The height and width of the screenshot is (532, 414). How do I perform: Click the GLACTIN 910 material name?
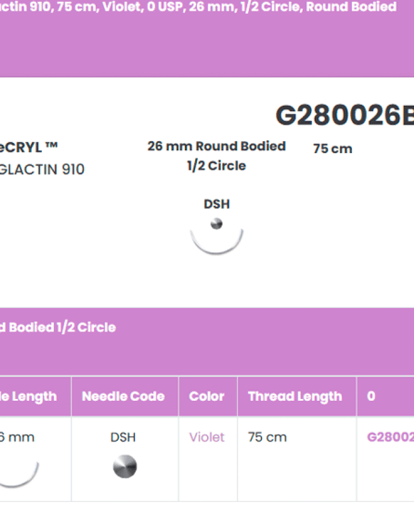coord(42,169)
